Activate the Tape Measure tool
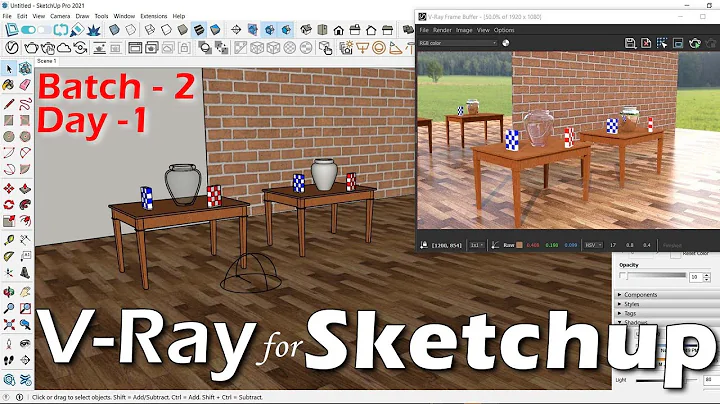This screenshot has height=404, width=720. [9, 240]
